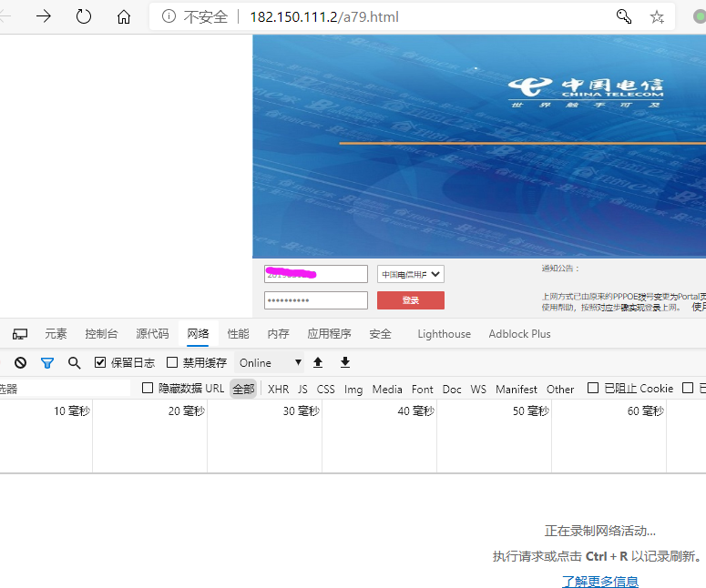Switch to Elements tab (元素)
The width and height of the screenshot is (706, 588).
[56, 334]
